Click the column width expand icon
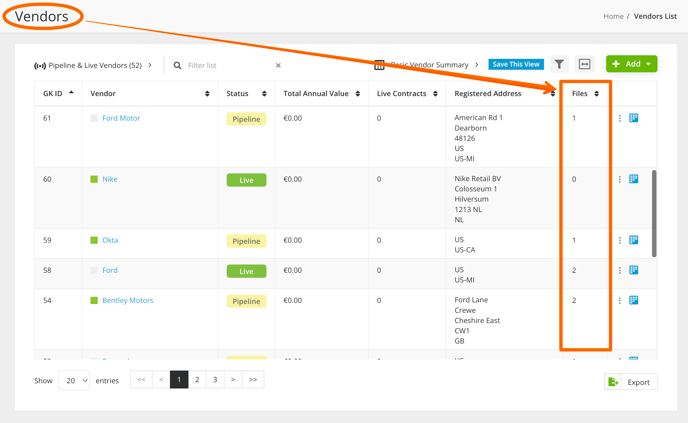This screenshot has height=423, width=688. (584, 64)
